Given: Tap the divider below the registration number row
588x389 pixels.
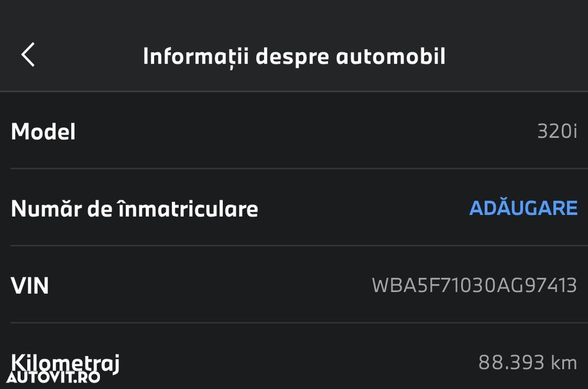Looking at the screenshot, I should click(299, 245).
